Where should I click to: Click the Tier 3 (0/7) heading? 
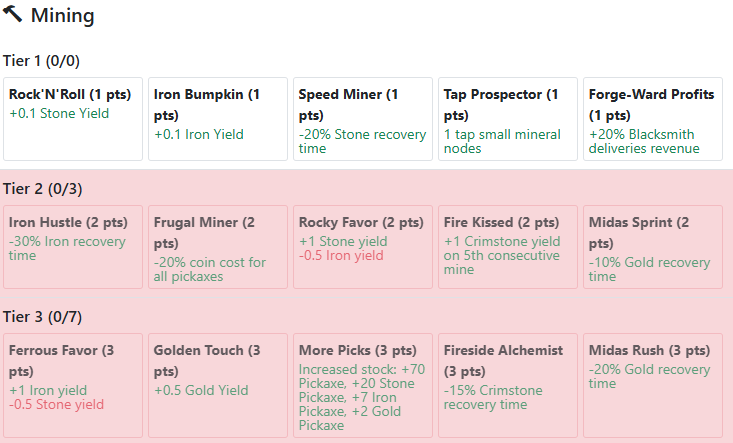coord(42,317)
